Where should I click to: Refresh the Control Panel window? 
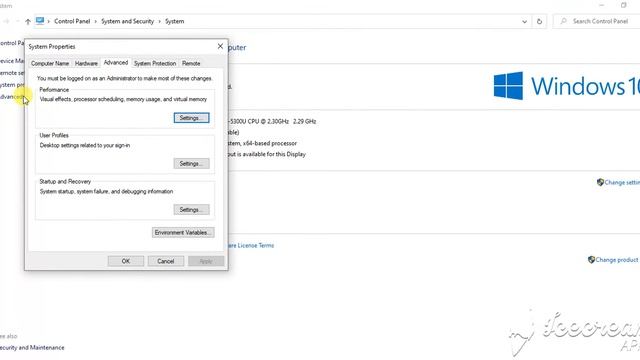point(539,22)
